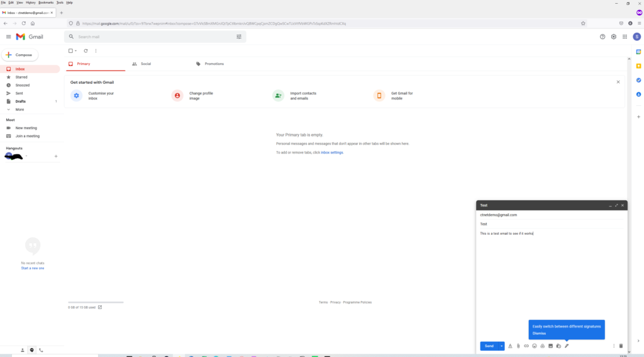Open Gmail support help icon

pyautogui.click(x=602, y=37)
